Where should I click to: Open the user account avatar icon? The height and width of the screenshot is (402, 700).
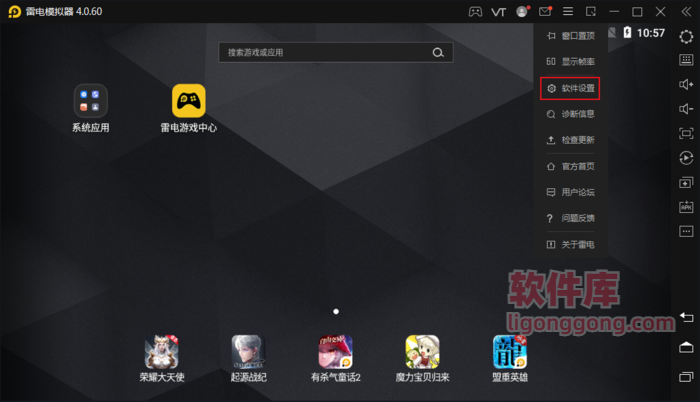coord(522,11)
